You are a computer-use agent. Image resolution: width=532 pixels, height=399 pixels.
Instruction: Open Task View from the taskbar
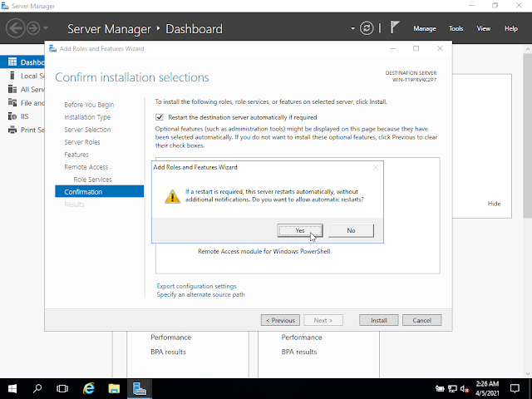[x=62, y=389]
